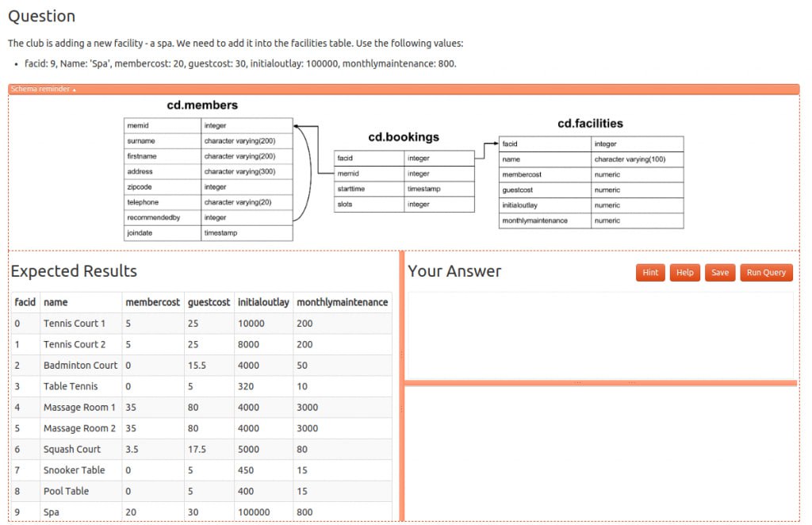812x525 pixels.
Task: Click the Spa row name cell
Action: (x=51, y=512)
